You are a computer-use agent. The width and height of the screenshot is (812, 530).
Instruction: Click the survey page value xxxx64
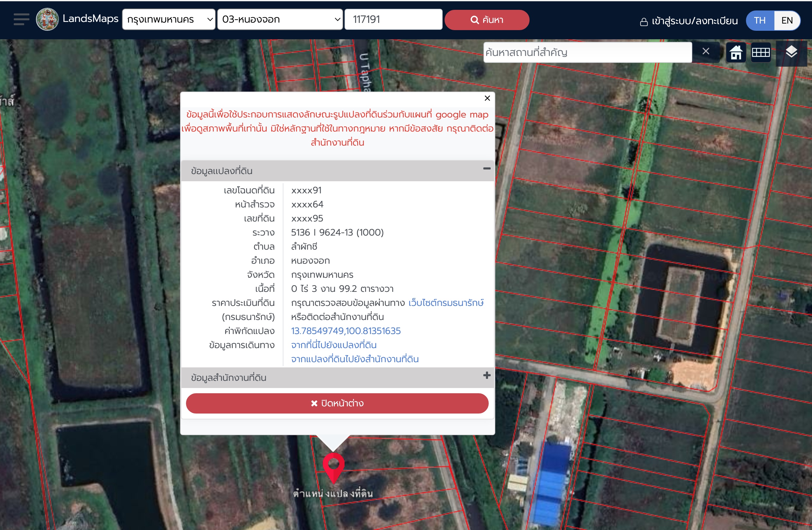click(x=307, y=204)
